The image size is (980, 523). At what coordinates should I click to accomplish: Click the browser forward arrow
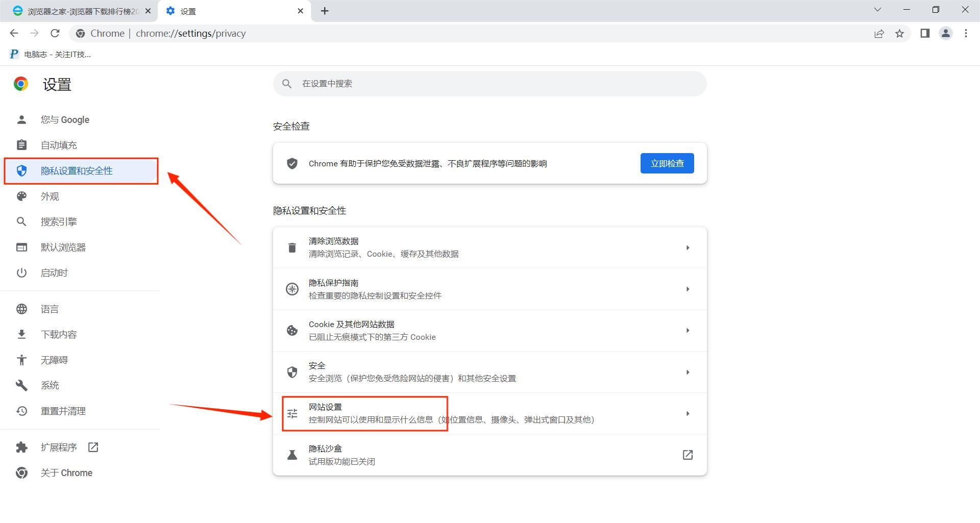pyautogui.click(x=34, y=33)
